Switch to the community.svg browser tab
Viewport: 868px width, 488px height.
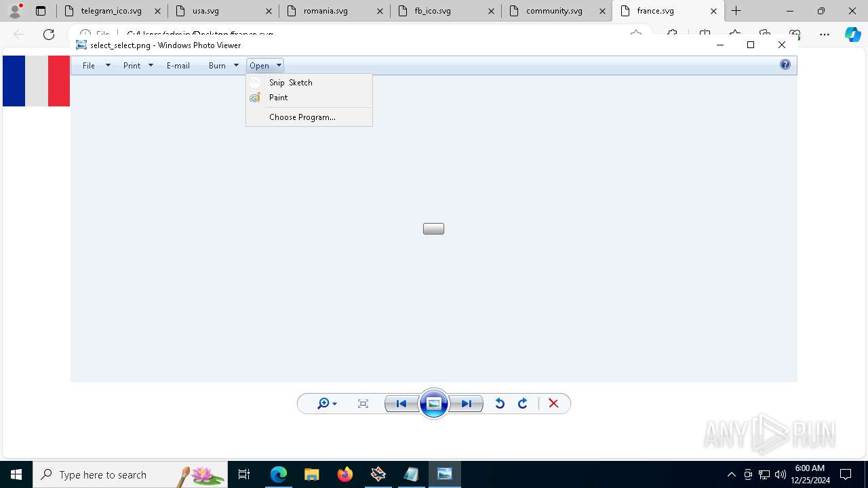point(557,11)
